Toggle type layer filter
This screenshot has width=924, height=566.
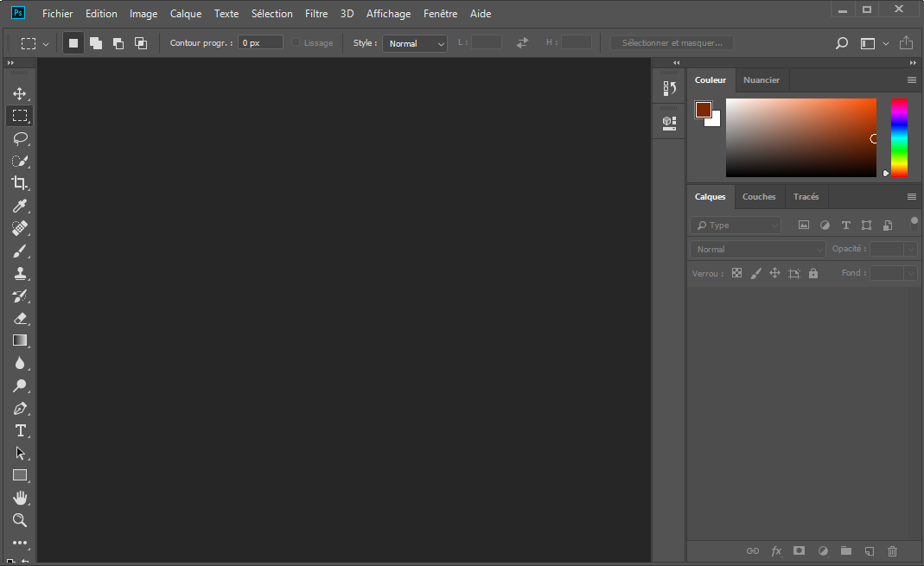845,225
